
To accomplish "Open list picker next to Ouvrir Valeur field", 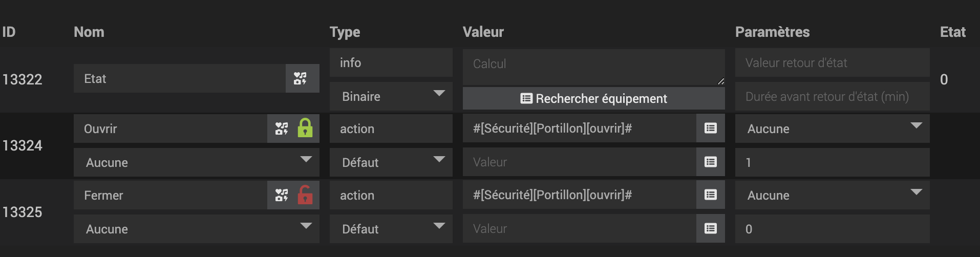I will coord(710,162).
